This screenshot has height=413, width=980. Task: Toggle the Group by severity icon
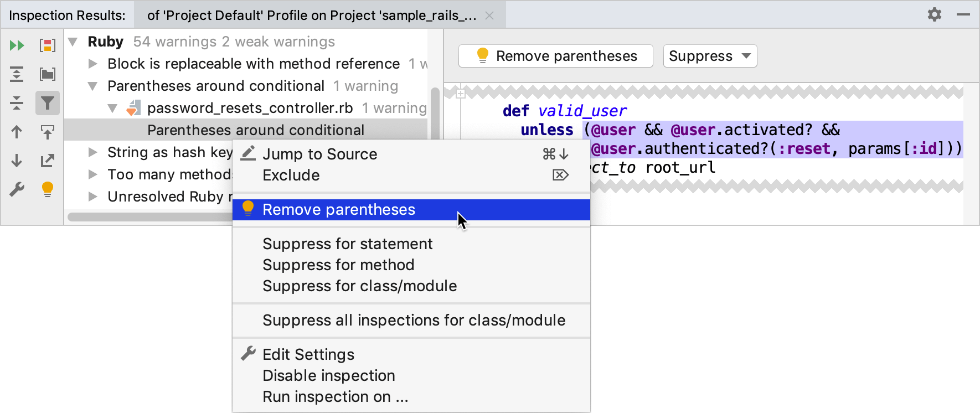(48, 45)
